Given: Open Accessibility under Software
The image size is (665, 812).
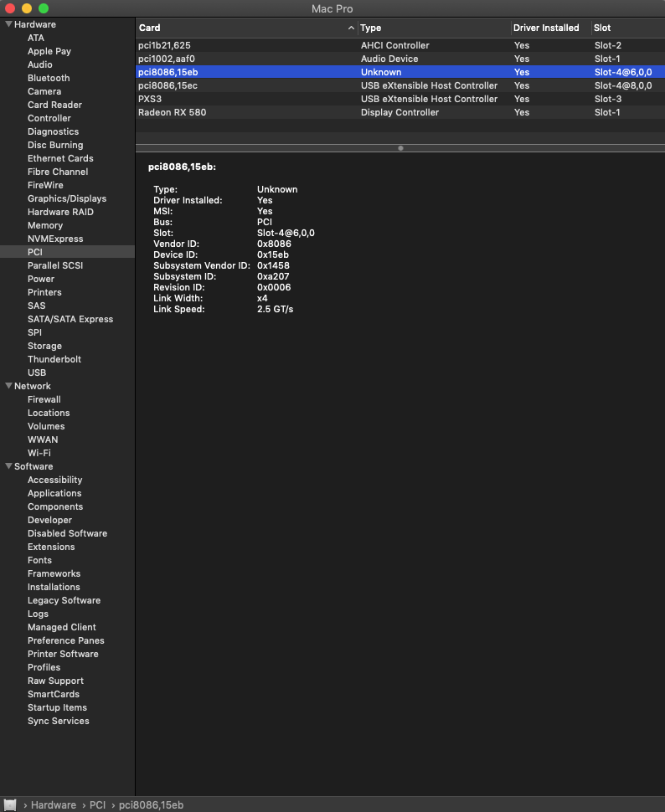Looking at the screenshot, I should pos(54,480).
